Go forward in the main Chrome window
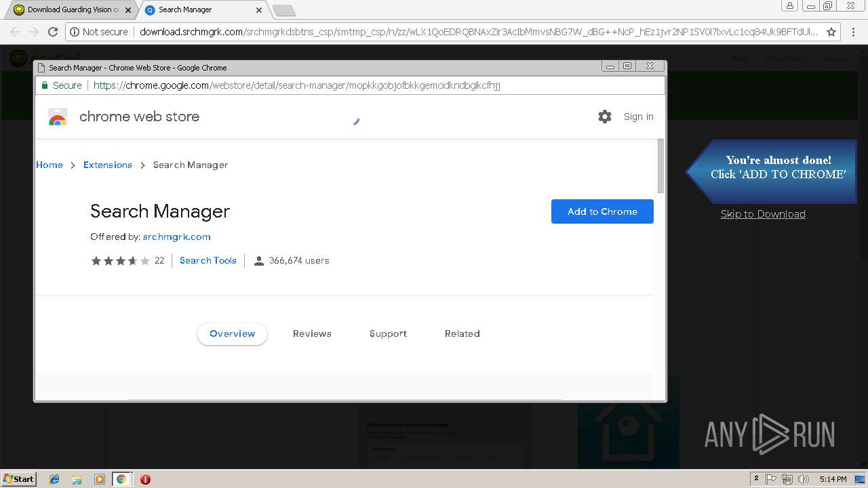868x488 pixels. (34, 32)
